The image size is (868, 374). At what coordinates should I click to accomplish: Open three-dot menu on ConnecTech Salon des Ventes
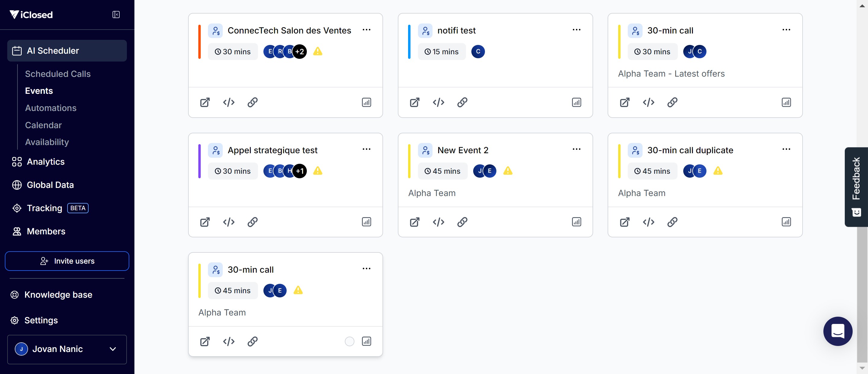[x=366, y=30]
